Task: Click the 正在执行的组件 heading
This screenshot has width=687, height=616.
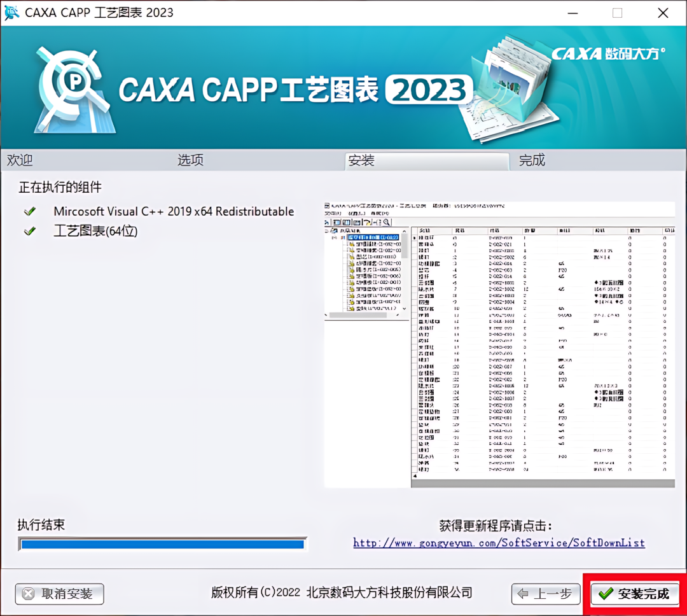Action: (60, 187)
